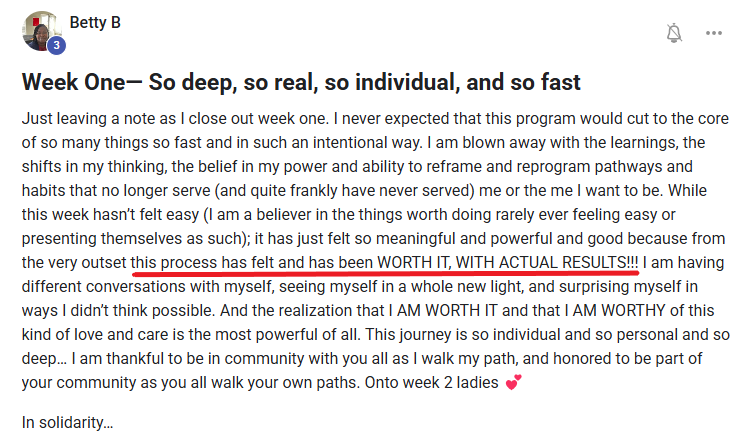Click Betty B's profile avatar photo

40,31
